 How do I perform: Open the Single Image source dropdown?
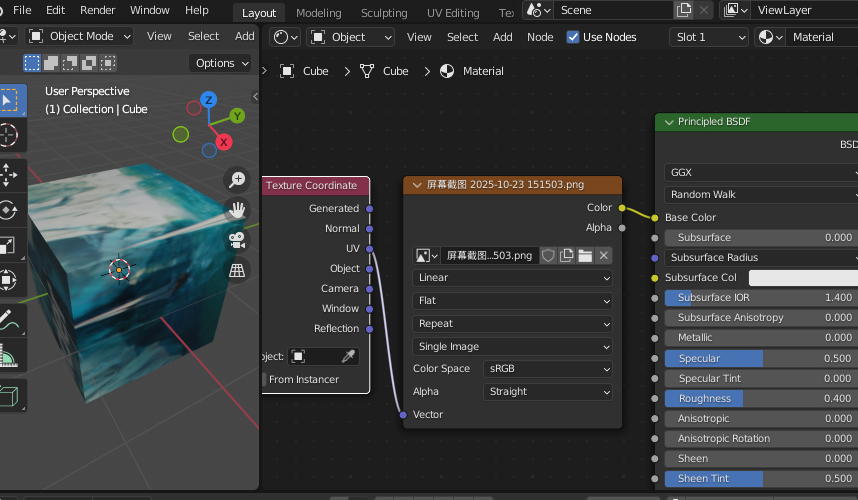point(512,347)
